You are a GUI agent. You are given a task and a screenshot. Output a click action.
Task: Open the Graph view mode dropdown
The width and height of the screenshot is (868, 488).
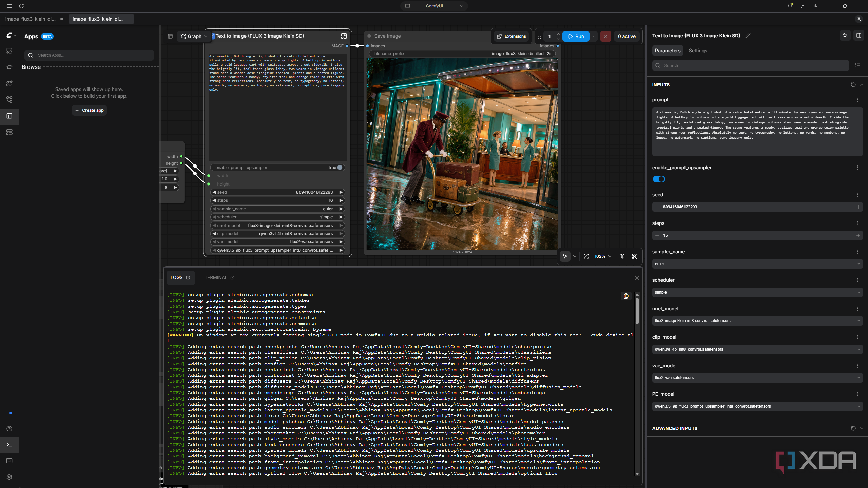(194, 36)
